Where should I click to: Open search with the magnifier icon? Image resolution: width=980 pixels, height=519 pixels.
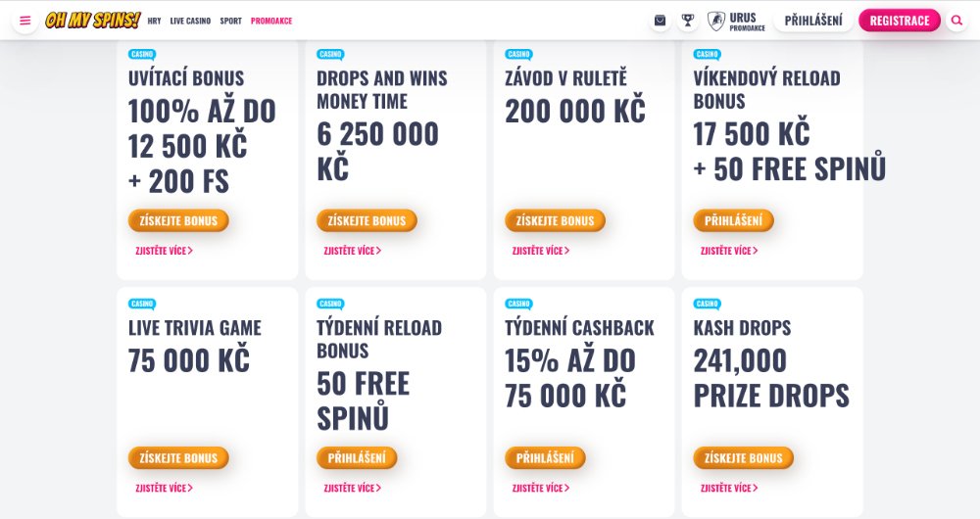click(956, 21)
